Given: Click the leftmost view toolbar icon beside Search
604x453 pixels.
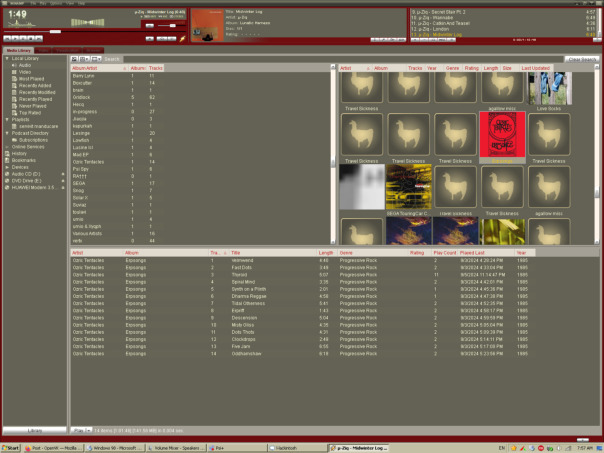Looking at the screenshot, I should pyautogui.click(x=74, y=59).
